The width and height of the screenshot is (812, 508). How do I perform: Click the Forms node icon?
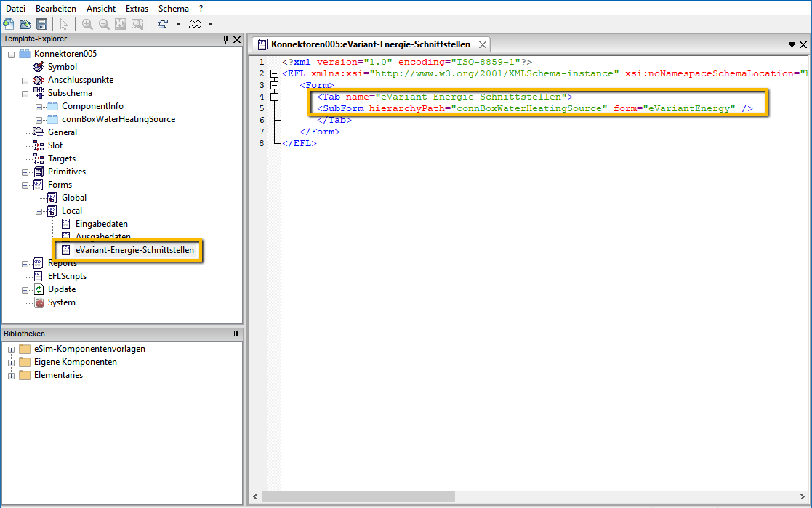pos(39,185)
